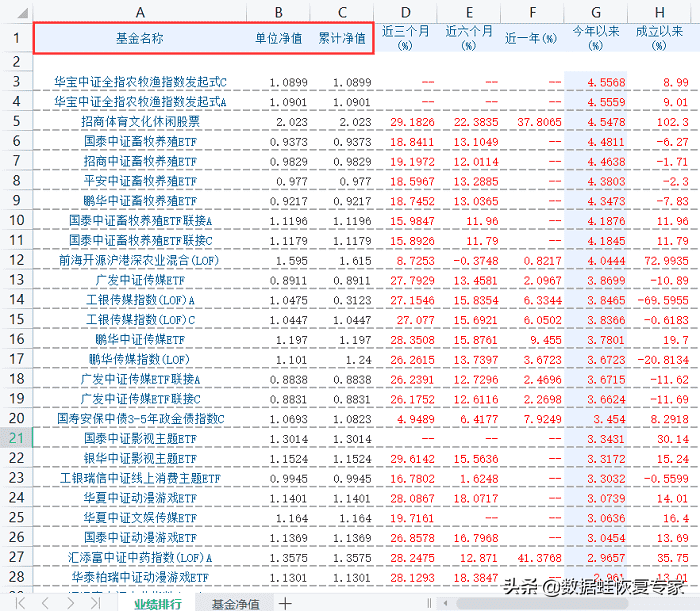This screenshot has height=611, width=700.
Task: Click the horizontal scrollbar thumb
Action: pos(542,603)
